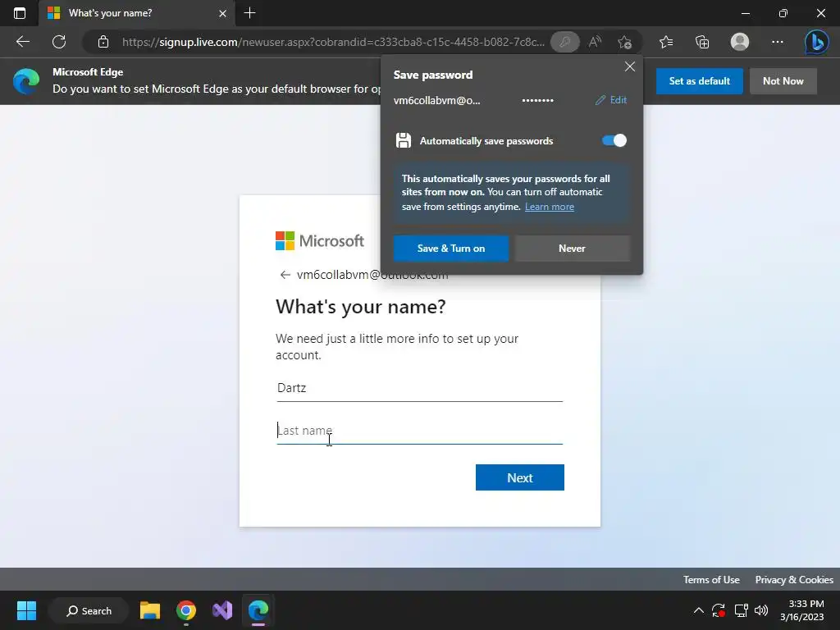Open the Learn more link
The image size is (840, 630).
coord(549,207)
